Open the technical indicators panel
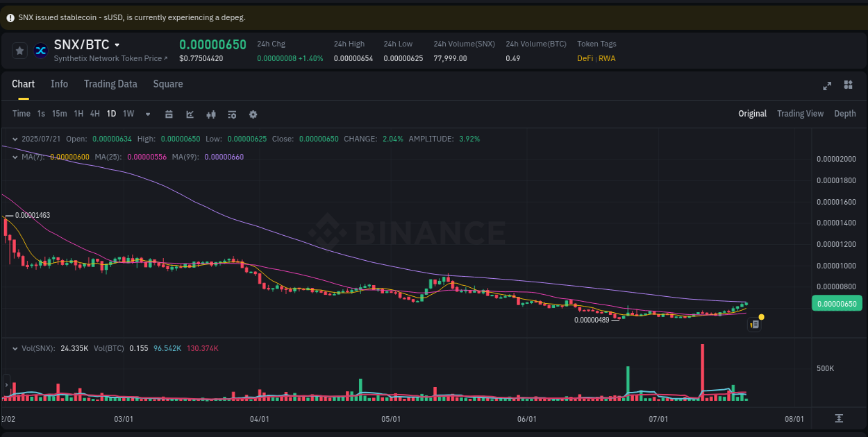 pos(231,114)
